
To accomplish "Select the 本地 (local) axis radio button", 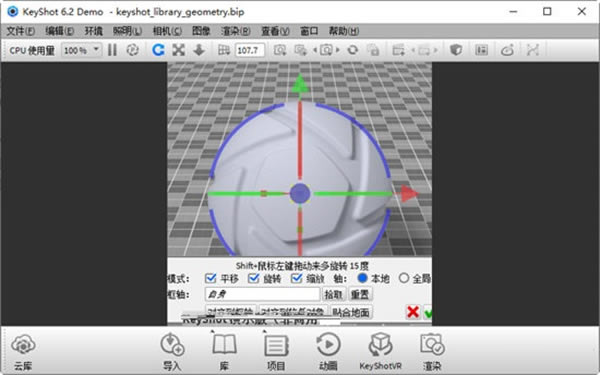I will pyautogui.click(x=362, y=278).
